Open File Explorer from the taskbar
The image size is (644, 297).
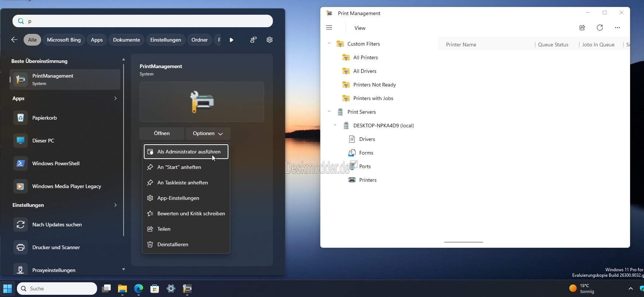[x=122, y=289]
